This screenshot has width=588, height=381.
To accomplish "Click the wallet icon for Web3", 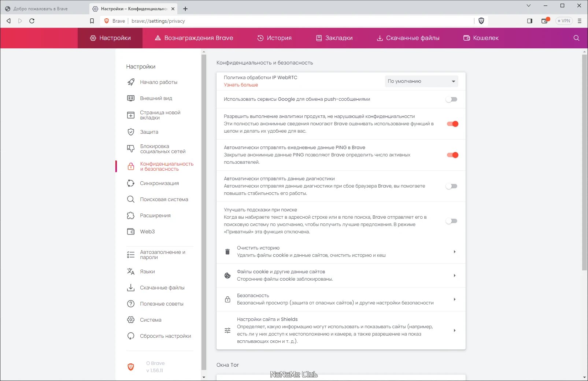I will tap(131, 232).
